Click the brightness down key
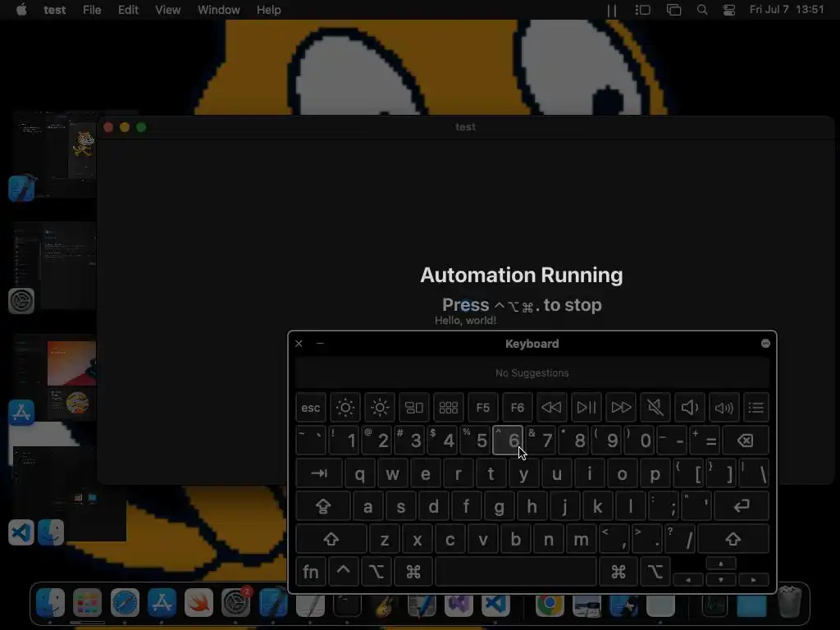The image size is (840, 630). pyautogui.click(x=345, y=408)
